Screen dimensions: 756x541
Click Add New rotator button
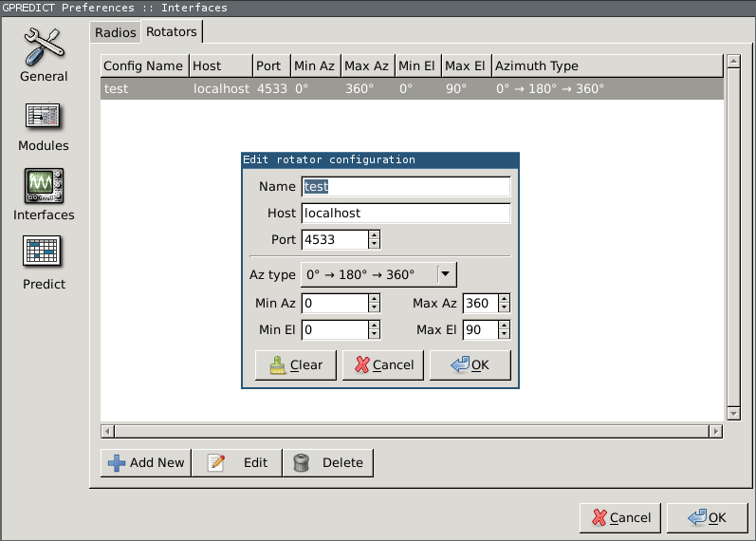145,462
